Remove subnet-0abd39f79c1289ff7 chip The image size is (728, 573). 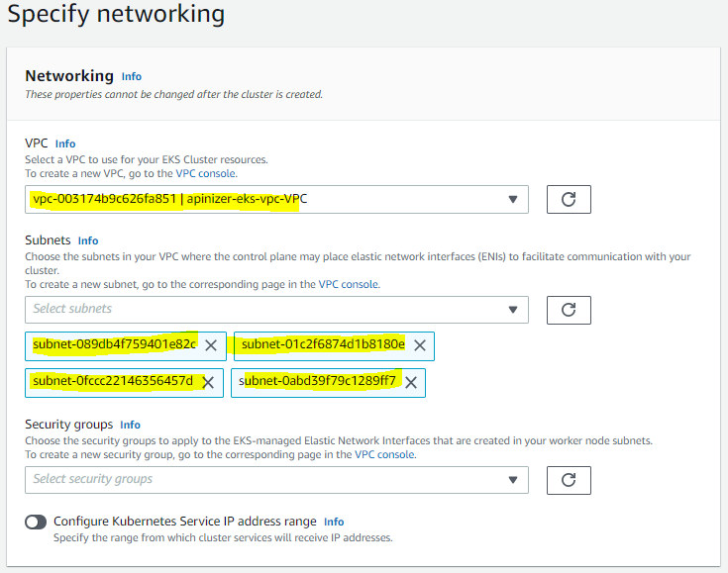click(410, 382)
